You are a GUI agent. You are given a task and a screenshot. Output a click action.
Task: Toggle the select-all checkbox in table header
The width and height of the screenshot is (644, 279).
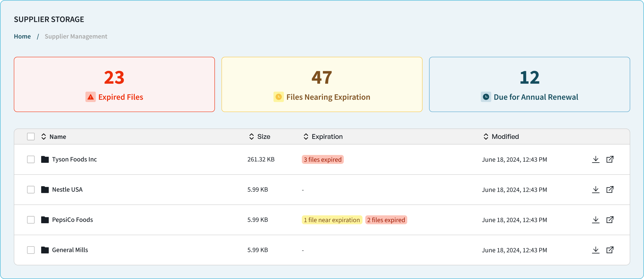pyautogui.click(x=31, y=137)
